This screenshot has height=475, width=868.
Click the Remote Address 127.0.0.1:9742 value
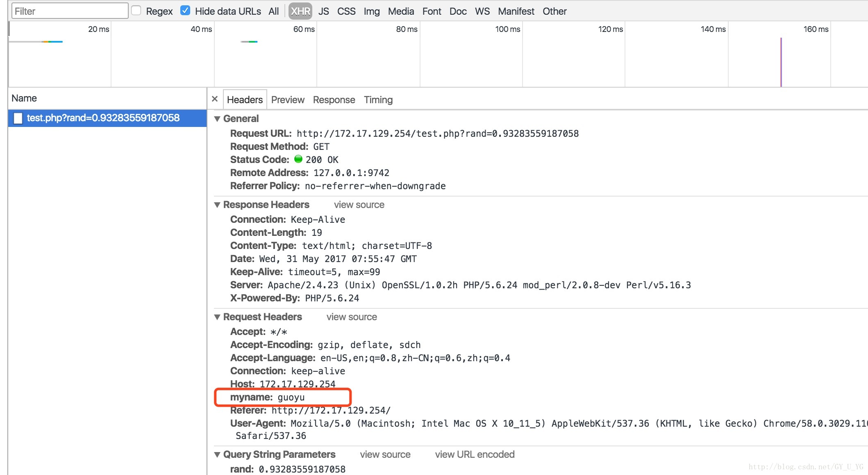tap(351, 173)
